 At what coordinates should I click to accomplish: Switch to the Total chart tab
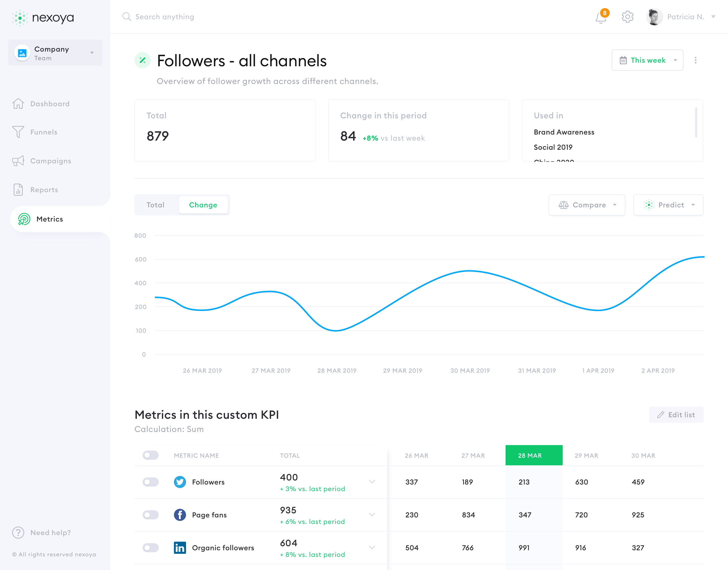(155, 205)
